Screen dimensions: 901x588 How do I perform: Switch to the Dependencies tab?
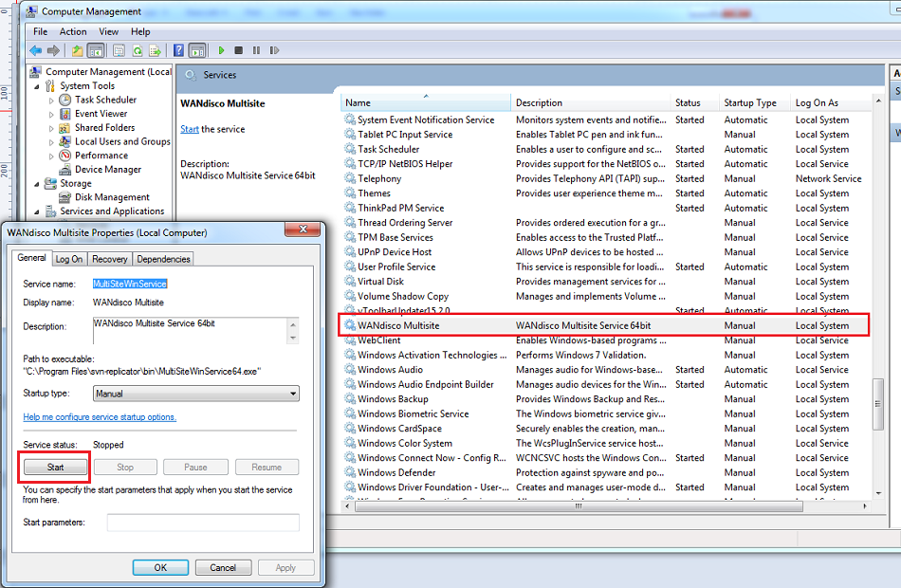[x=163, y=259]
